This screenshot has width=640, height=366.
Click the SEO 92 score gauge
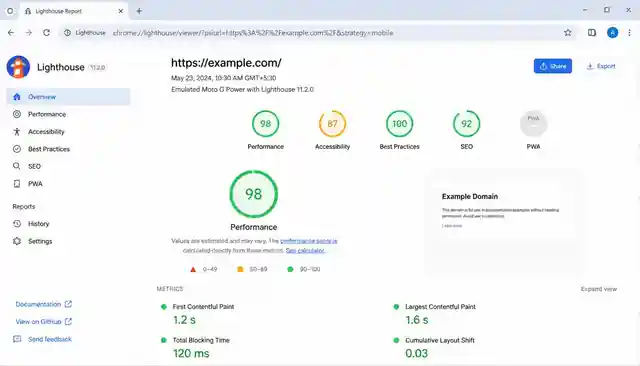(467, 124)
